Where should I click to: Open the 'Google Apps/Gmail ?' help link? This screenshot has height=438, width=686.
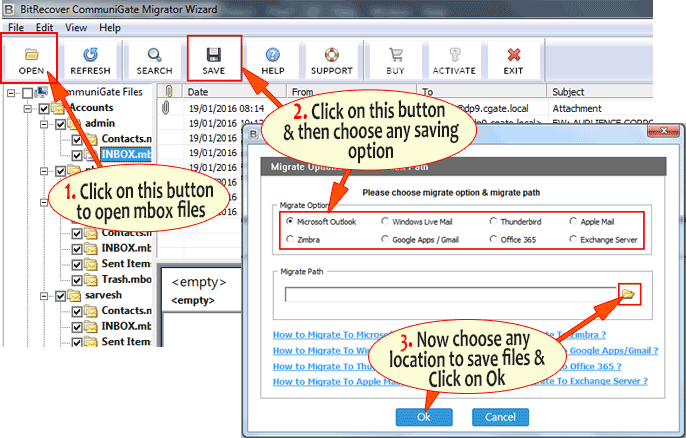click(612, 350)
